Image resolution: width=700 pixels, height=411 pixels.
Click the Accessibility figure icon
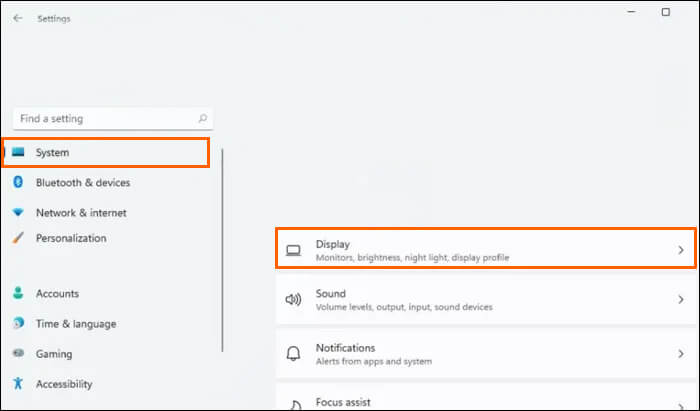pos(18,383)
